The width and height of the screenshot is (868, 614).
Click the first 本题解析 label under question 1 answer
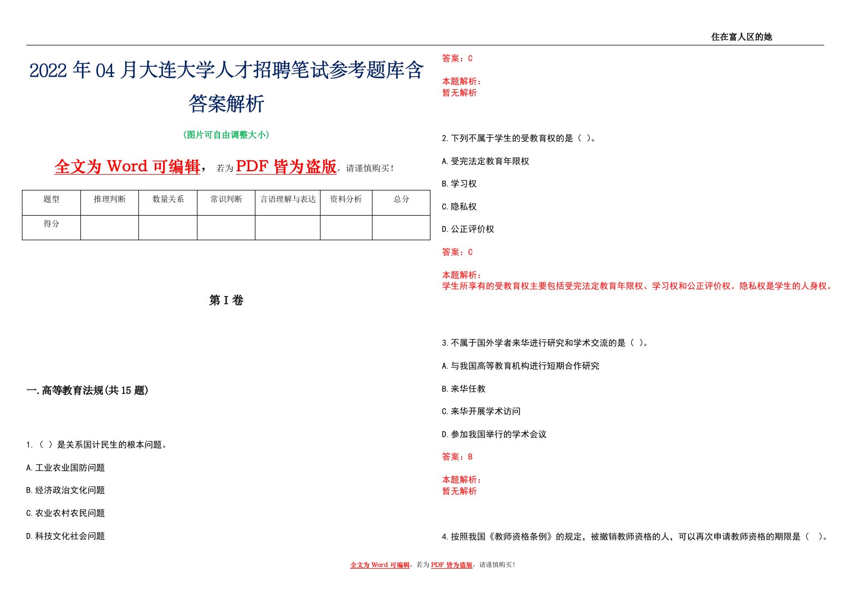point(462,82)
